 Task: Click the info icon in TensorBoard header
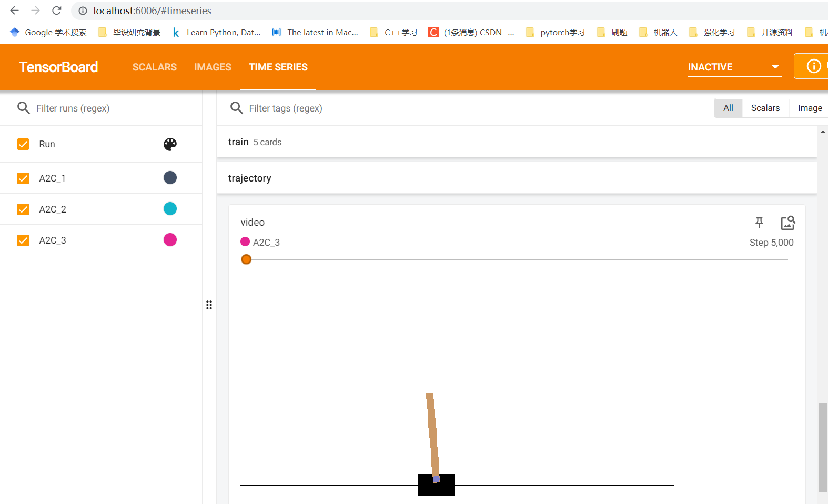[813, 66]
